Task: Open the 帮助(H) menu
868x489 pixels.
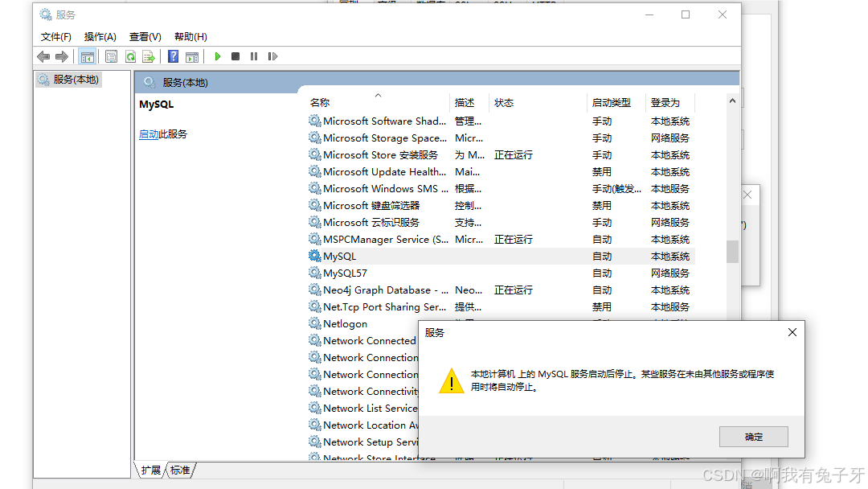Action: click(x=190, y=36)
